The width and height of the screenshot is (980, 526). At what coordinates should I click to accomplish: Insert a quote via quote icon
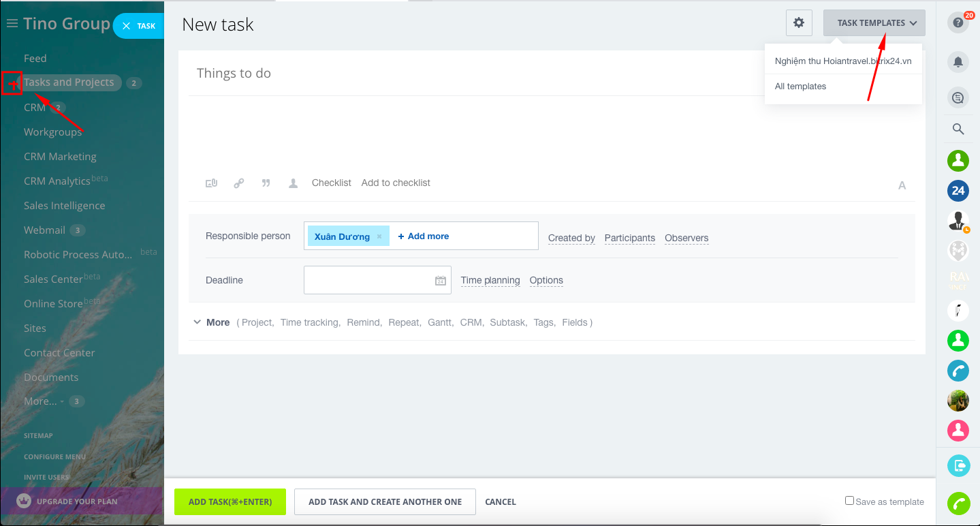(266, 183)
